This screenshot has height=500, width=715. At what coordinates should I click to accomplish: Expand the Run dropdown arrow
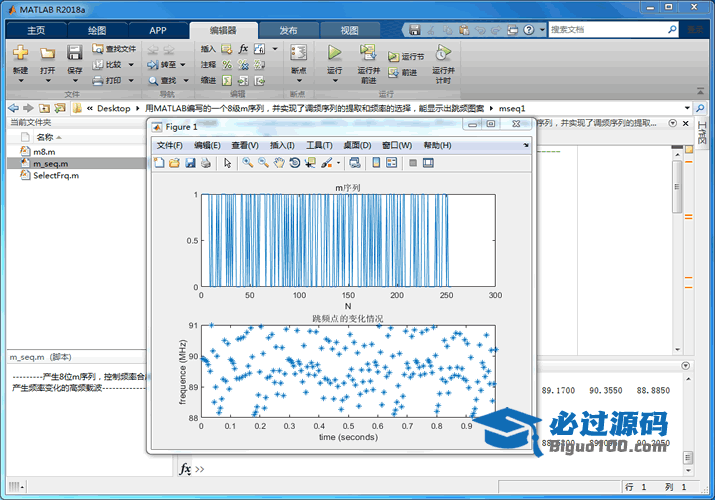[x=335, y=81]
